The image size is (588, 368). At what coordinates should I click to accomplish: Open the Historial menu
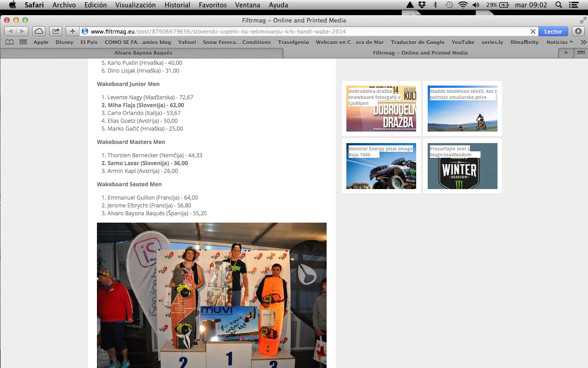(177, 5)
